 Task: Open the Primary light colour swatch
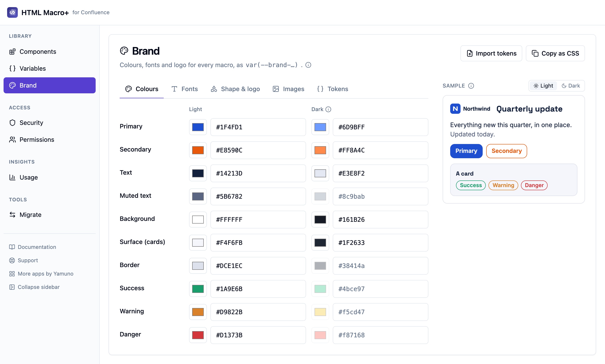pos(198,127)
